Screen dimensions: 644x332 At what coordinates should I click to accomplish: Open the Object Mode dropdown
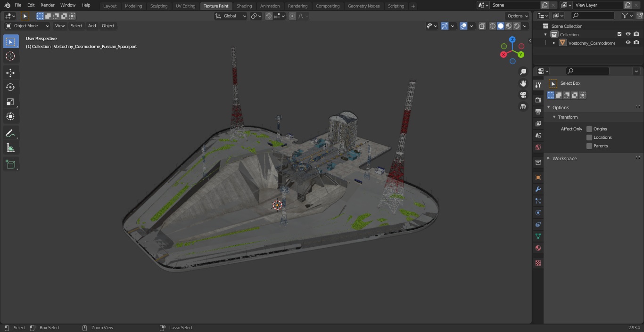(x=27, y=26)
